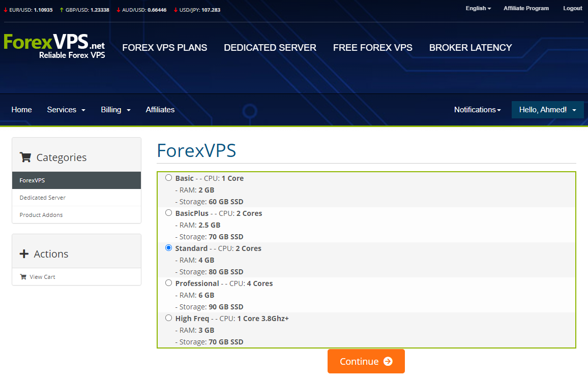Click the AUD/USD down arrow indicator
Viewport: 588px width, 380px height.
119,10
